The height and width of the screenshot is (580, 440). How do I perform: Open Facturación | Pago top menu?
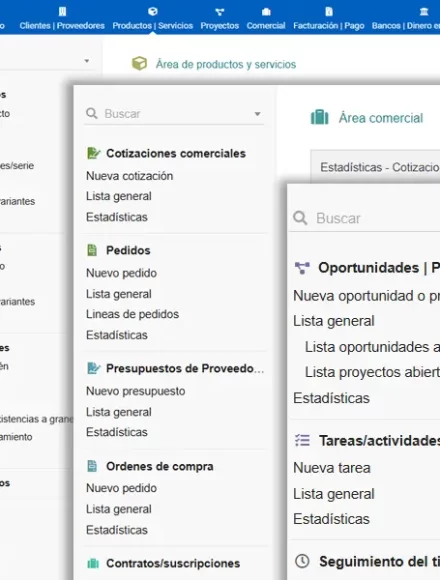click(329, 26)
